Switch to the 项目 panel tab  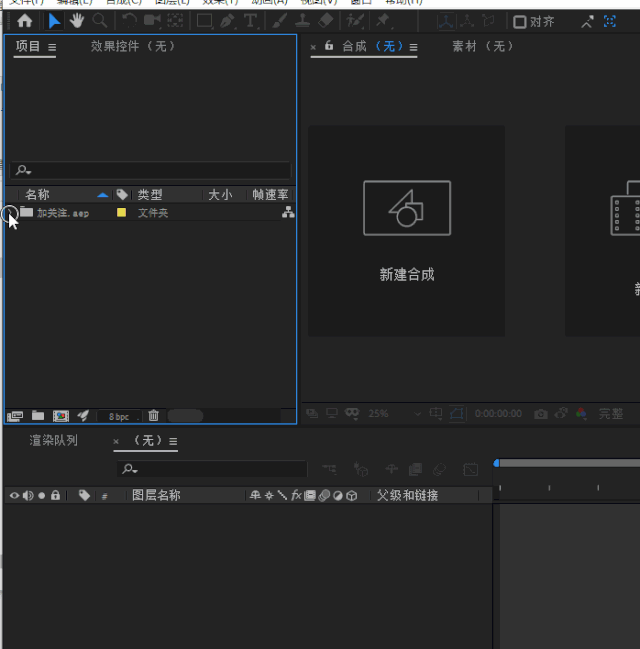coord(28,46)
